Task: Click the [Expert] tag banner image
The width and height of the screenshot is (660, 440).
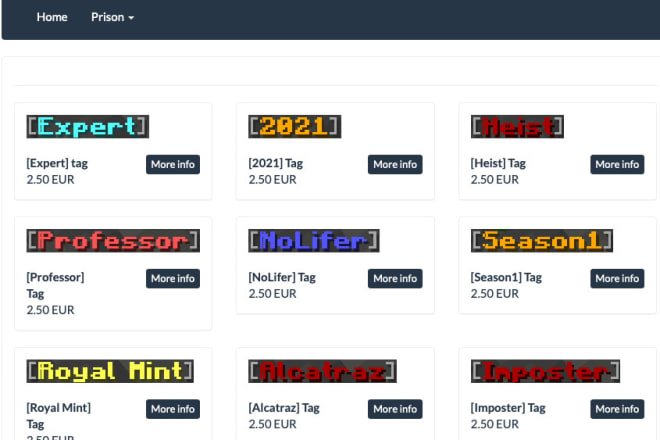Action: pos(88,126)
